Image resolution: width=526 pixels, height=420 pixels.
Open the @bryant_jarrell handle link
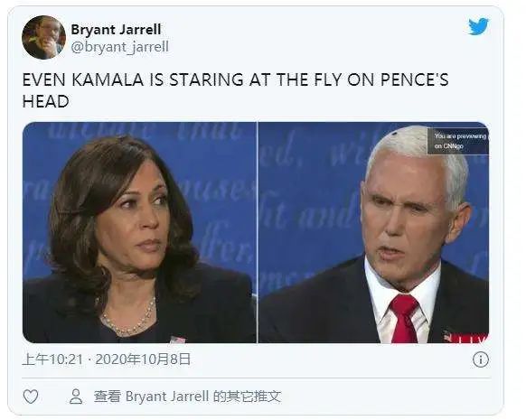click(x=120, y=47)
